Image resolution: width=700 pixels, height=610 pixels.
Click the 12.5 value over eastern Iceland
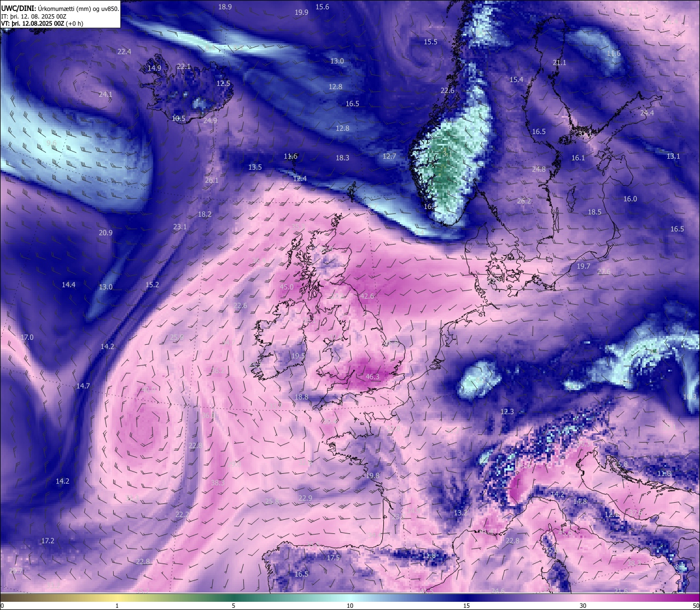223,83
